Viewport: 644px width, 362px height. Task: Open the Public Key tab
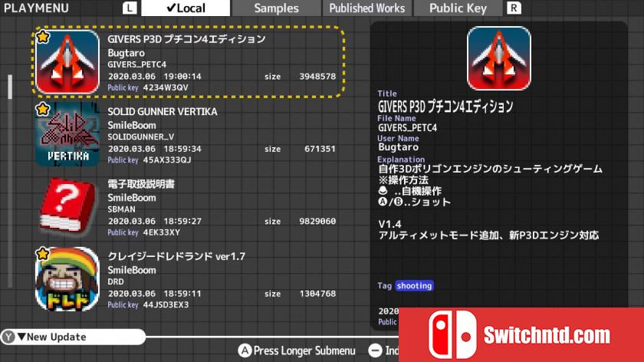[x=458, y=8]
